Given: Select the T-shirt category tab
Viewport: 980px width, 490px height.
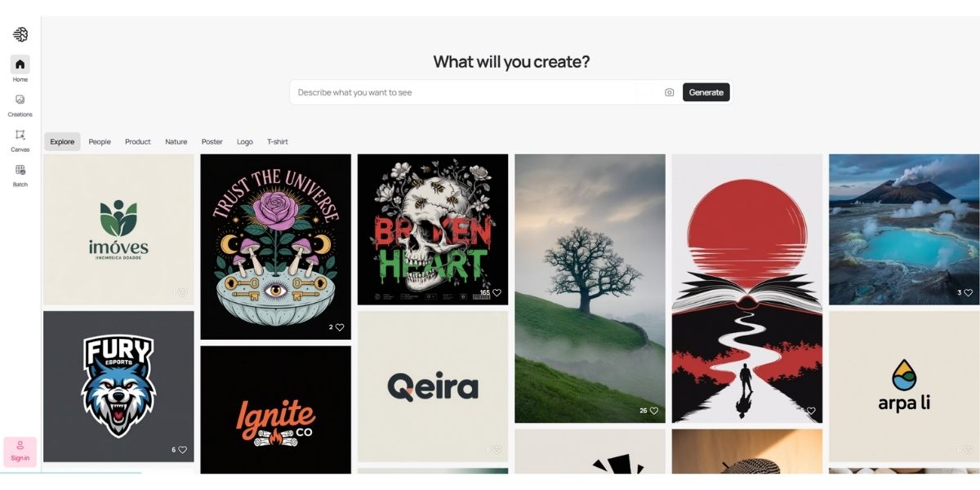Looking at the screenshot, I should [278, 142].
